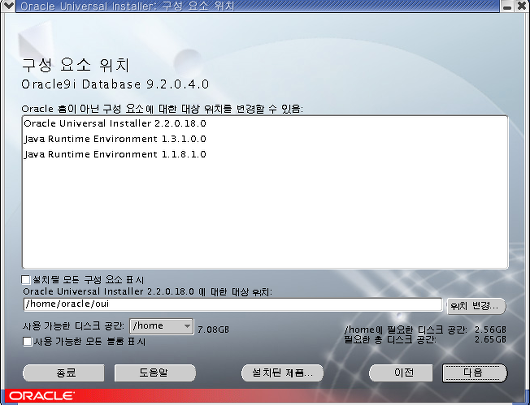Click the Oracle9i Database 9.2.0.4.0 heading

coord(115,85)
